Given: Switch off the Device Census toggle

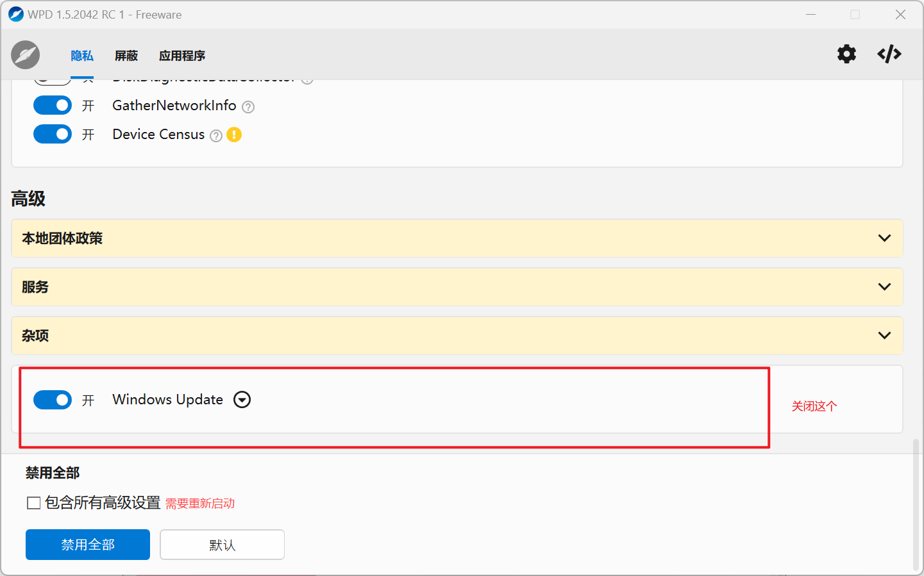Looking at the screenshot, I should point(53,134).
